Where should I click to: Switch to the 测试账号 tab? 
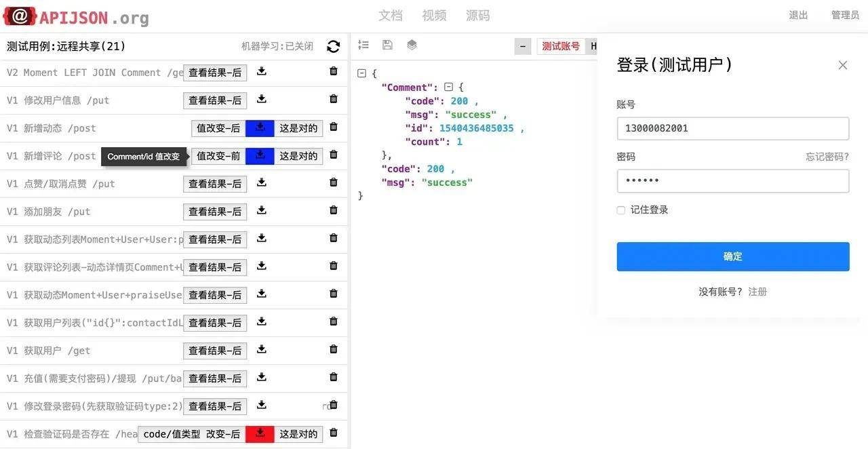561,46
